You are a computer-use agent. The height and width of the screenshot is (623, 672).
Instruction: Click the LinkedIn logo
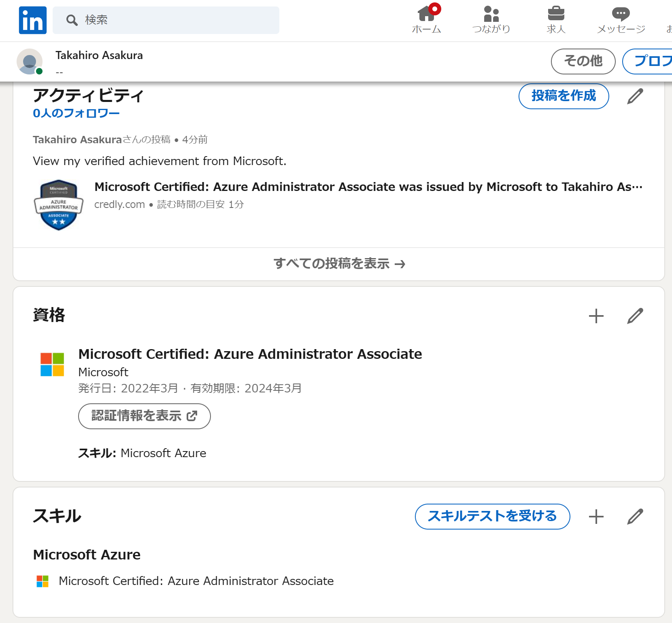32,20
